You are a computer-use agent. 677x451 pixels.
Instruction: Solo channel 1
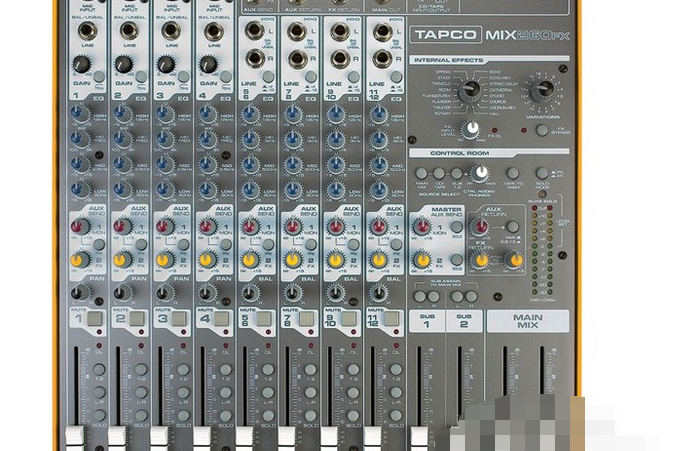tap(99, 415)
